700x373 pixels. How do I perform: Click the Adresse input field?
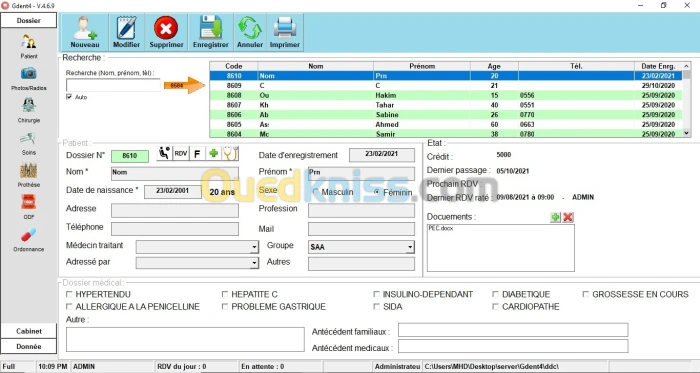click(175, 211)
